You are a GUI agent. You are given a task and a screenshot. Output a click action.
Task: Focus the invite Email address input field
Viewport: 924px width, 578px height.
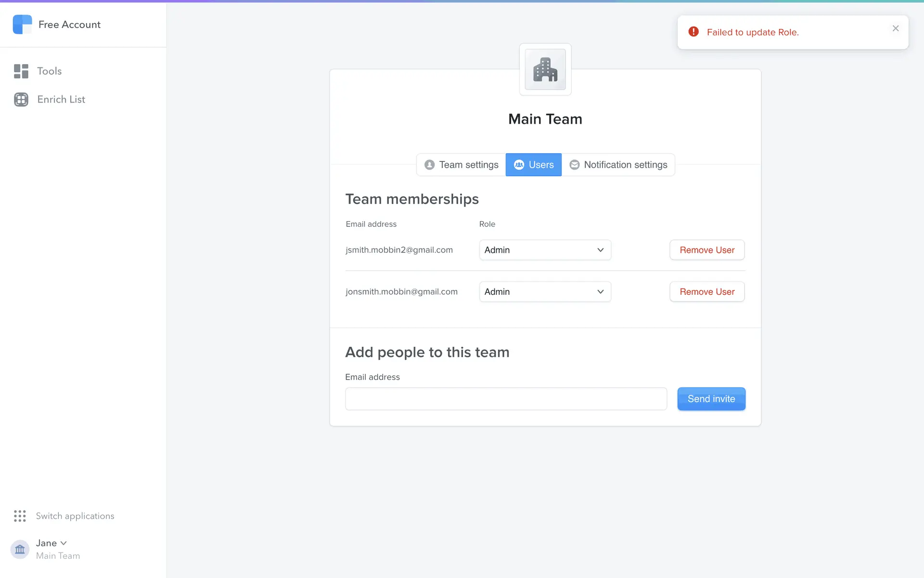point(506,399)
